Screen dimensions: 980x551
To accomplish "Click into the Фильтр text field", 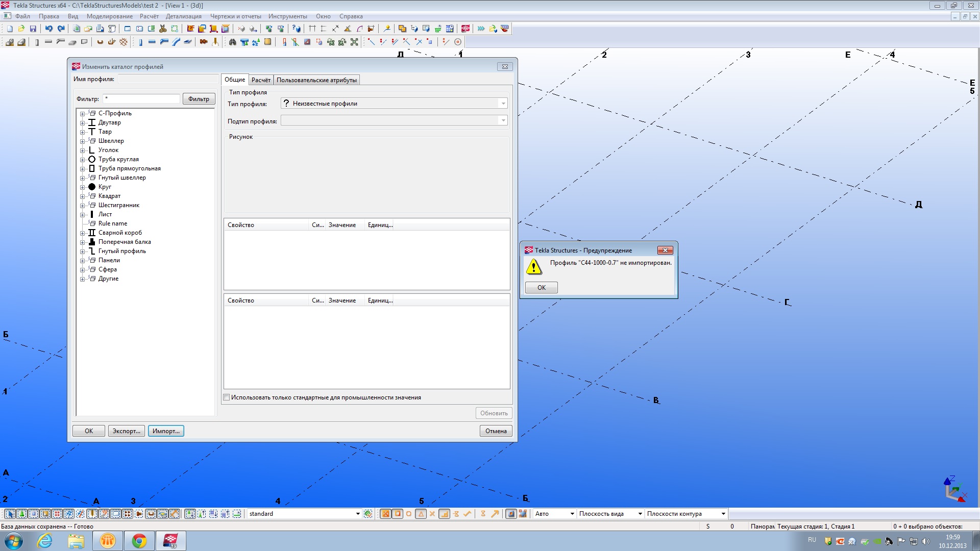I will coord(141,98).
